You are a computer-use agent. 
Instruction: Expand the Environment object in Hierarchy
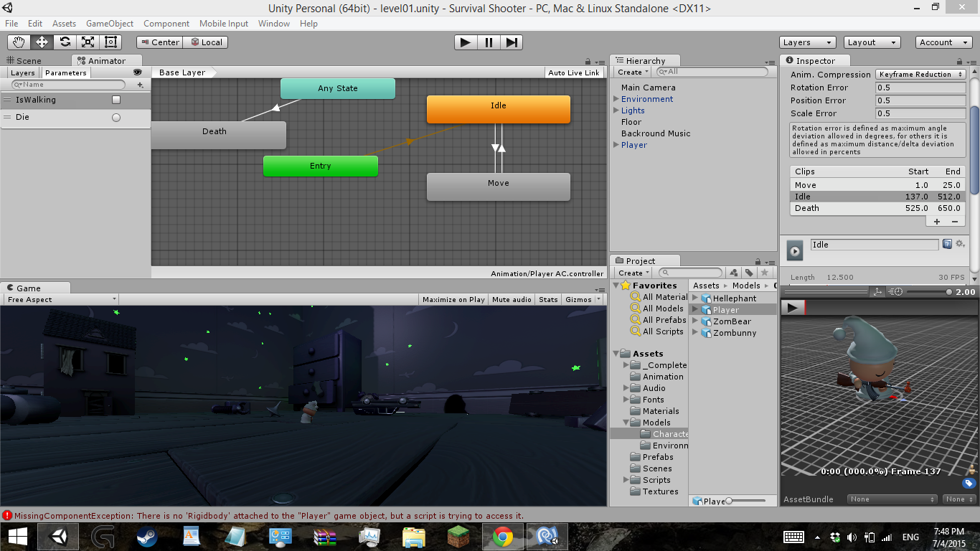coord(616,99)
